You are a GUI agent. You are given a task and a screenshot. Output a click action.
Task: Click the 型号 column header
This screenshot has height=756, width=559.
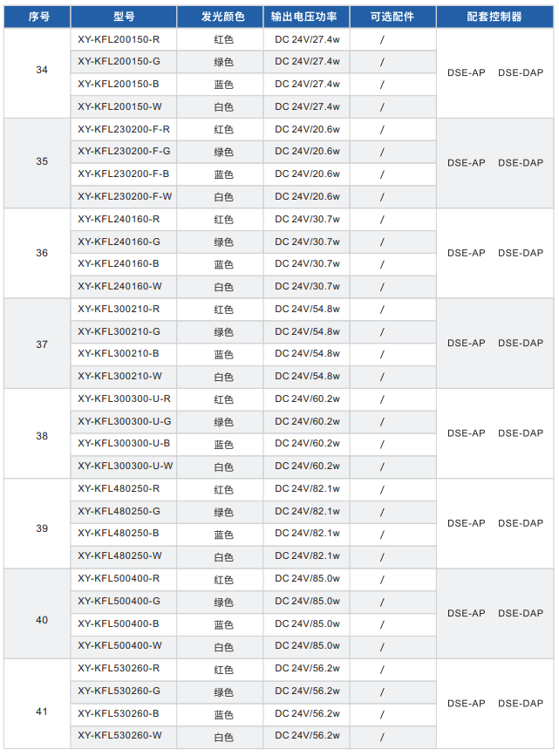coord(124,17)
